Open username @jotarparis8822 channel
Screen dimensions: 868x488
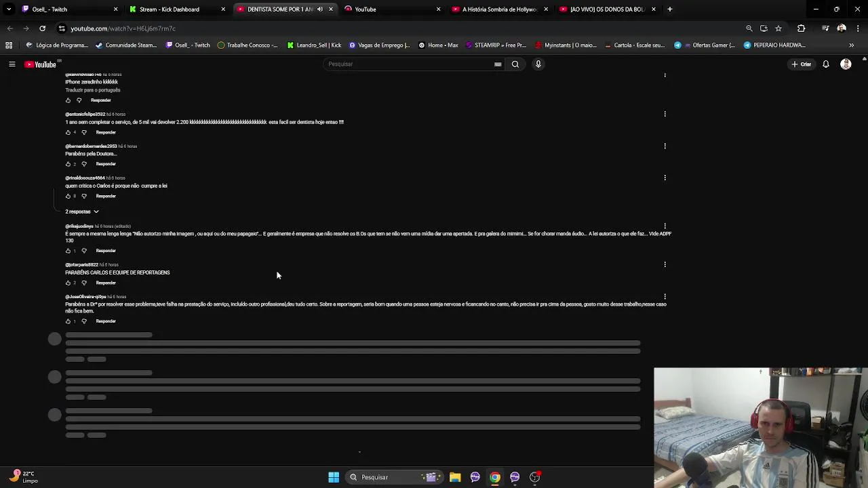(82, 264)
